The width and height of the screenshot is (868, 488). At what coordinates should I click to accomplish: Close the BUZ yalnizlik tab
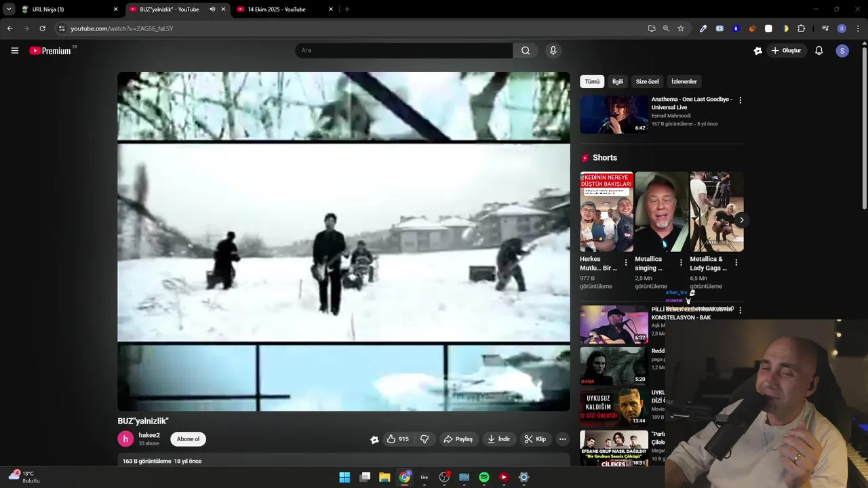click(223, 9)
